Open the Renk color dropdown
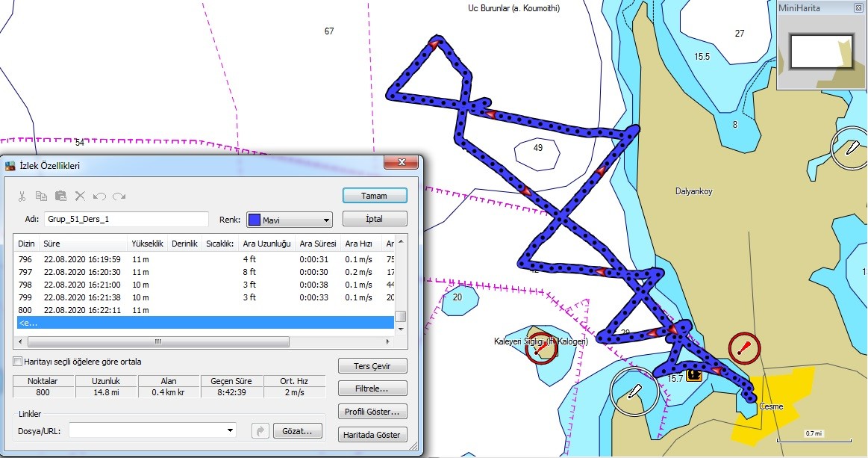868x458 pixels. pos(326,220)
